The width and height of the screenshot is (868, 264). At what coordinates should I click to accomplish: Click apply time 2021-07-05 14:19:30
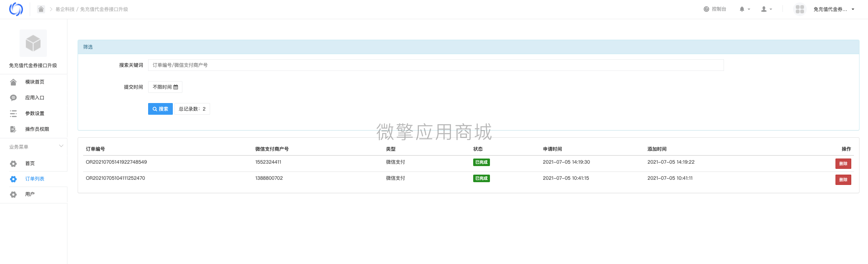tap(567, 162)
